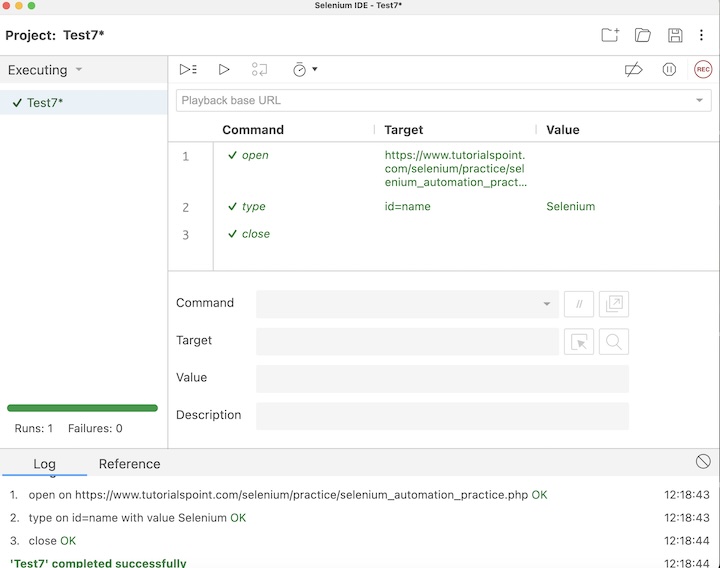Click the Run all tests icon

point(188,70)
